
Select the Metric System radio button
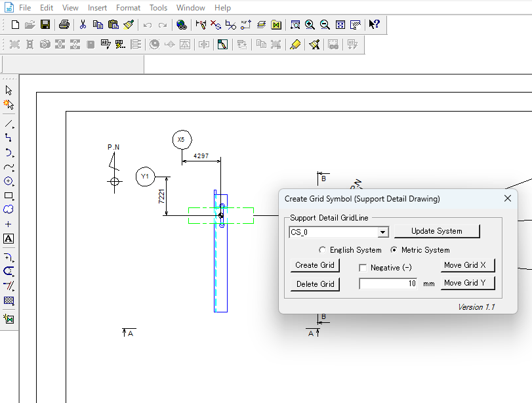pyautogui.click(x=394, y=250)
